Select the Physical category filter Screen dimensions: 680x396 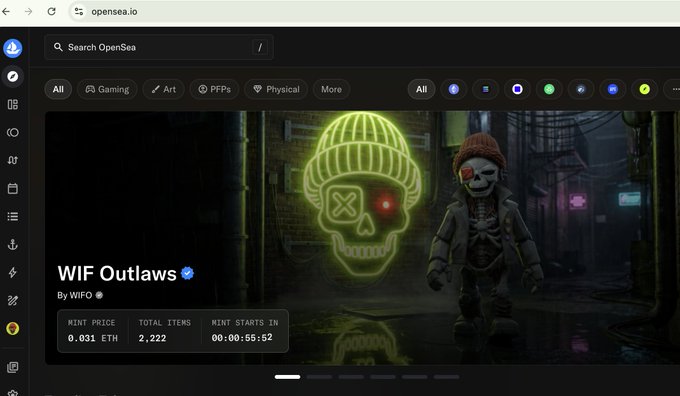[x=276, y=89]
